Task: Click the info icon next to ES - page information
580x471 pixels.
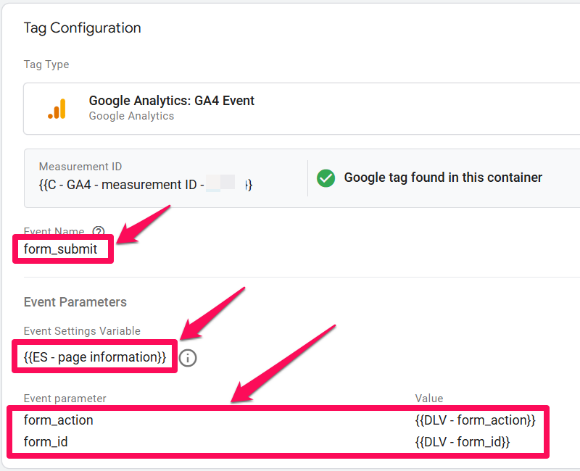Action: [188, 358]
